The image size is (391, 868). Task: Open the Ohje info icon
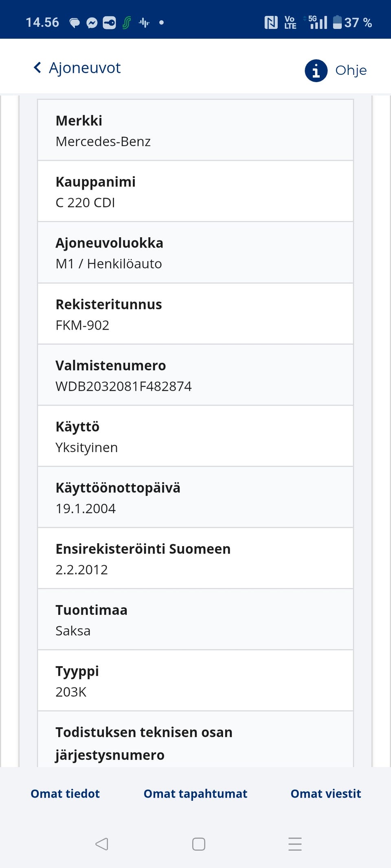(316, 70)
